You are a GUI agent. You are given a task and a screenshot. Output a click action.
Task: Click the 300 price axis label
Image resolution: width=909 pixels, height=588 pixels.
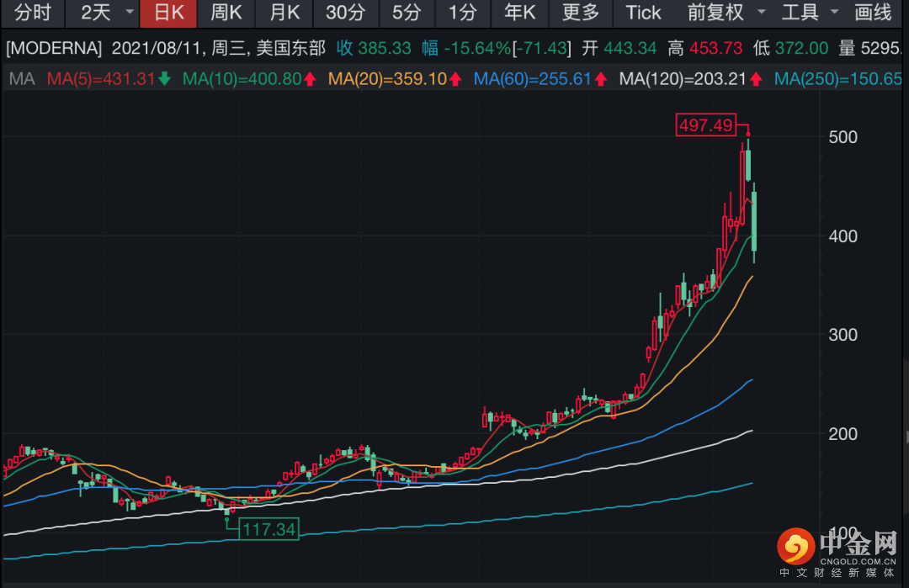[843, 335]
